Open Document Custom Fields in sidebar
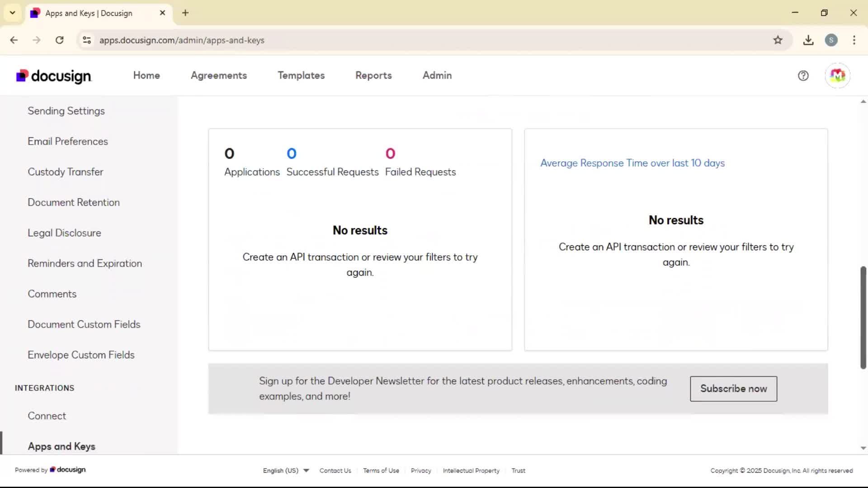Screen dimensions: 868x488 point(84,324)
